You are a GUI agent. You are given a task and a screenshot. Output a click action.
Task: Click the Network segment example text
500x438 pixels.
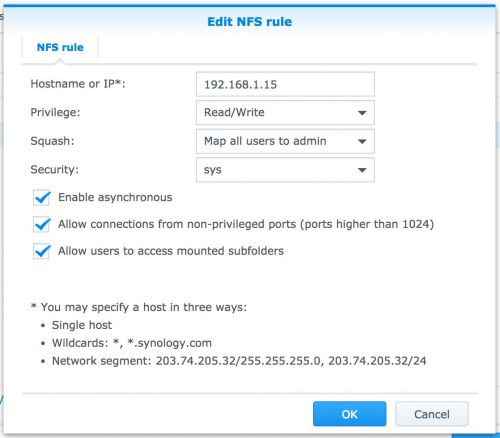(x=239, y=361)
